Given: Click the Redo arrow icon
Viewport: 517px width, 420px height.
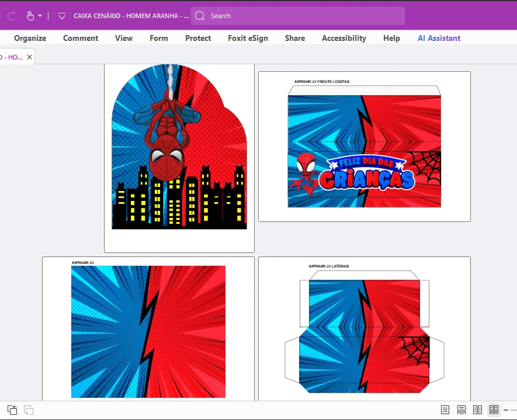Looking at the screenshot, I should pos(12,16).
